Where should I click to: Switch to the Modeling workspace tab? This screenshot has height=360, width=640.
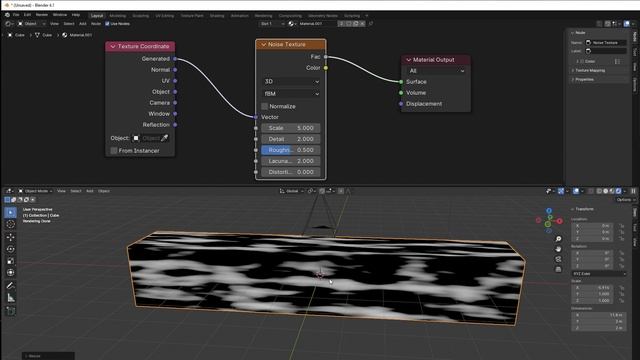point(118,16)
